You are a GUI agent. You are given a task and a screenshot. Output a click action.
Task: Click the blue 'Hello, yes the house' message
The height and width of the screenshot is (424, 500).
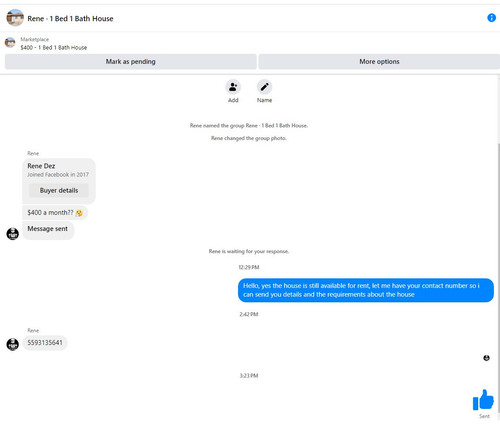[x=366, y=290]
